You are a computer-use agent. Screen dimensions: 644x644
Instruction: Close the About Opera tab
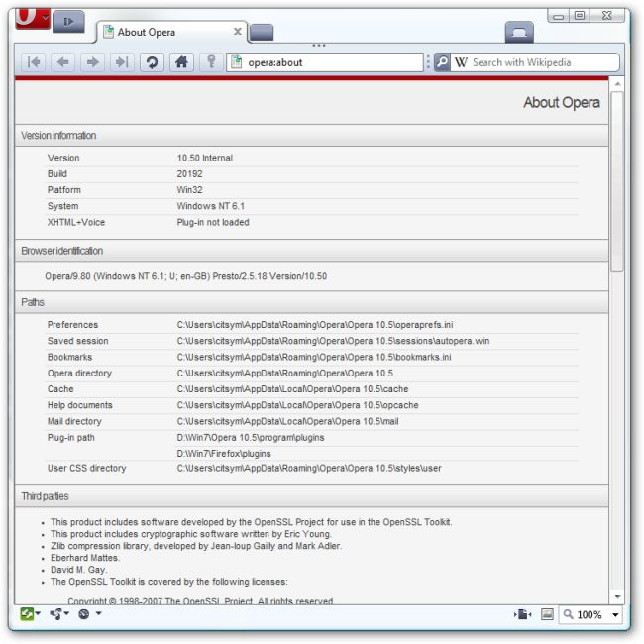(x=238, y=32)
